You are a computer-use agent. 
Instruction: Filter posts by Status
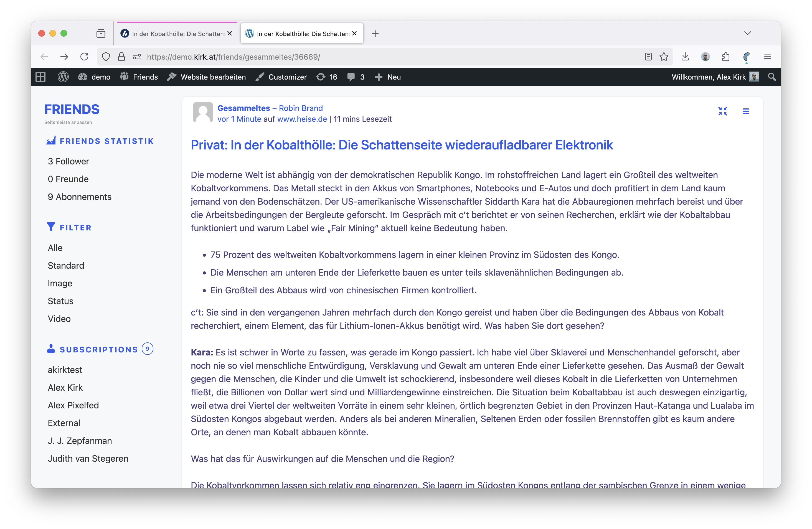[x=60, y=301]
